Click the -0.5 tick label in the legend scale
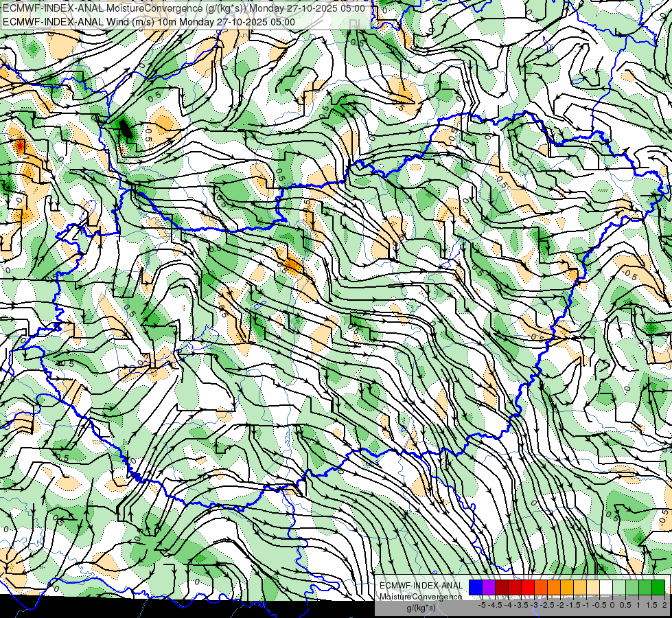 599,605
